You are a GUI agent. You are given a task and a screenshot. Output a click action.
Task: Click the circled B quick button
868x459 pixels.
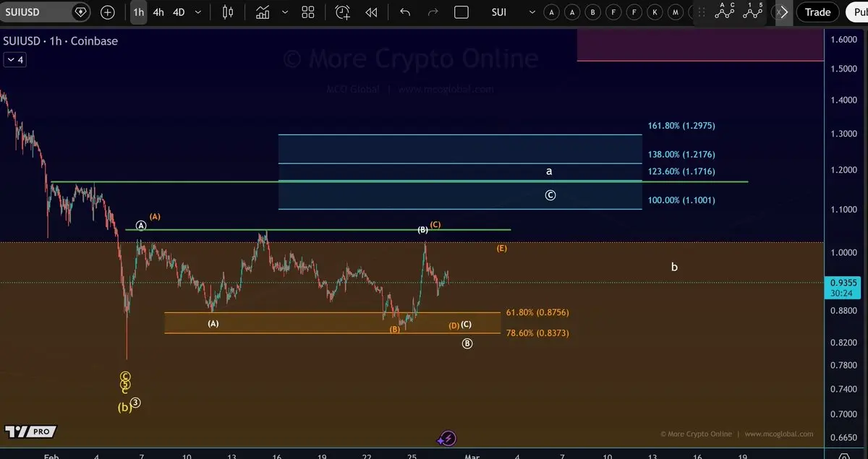[593, 12]
